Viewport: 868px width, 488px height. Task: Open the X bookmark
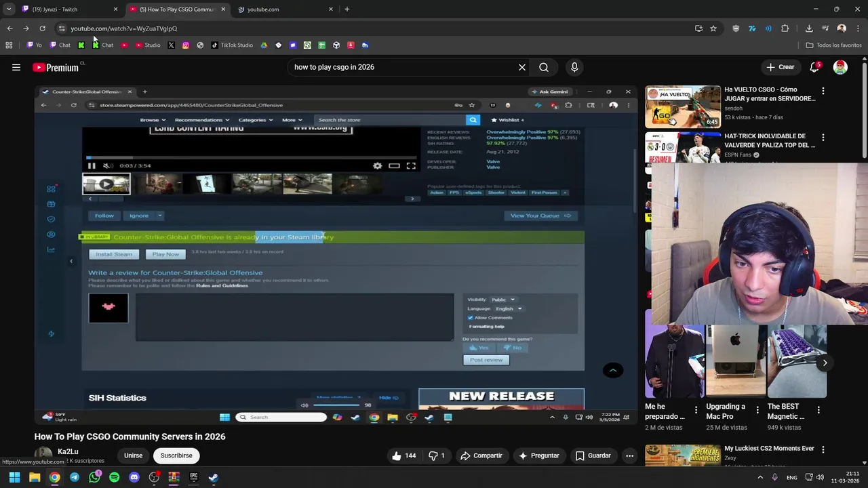tap(171, 45)
